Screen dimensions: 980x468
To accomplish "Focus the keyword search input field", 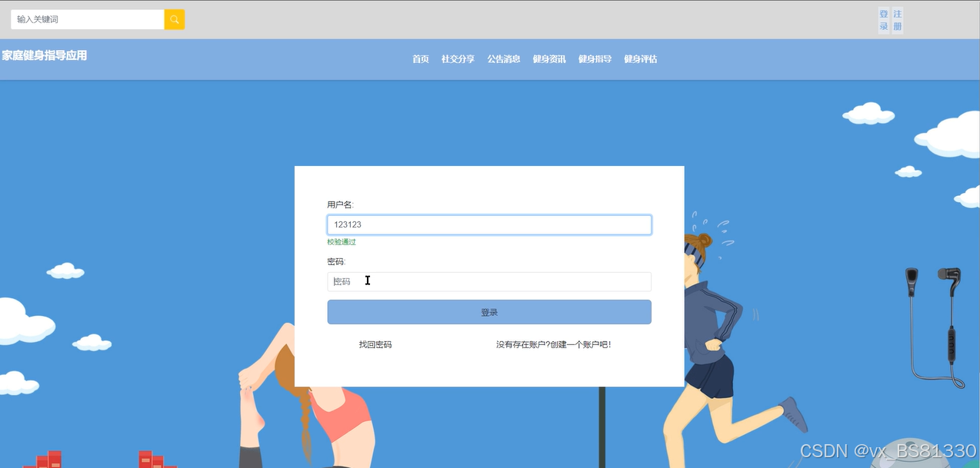I will (x=88, y=19).
